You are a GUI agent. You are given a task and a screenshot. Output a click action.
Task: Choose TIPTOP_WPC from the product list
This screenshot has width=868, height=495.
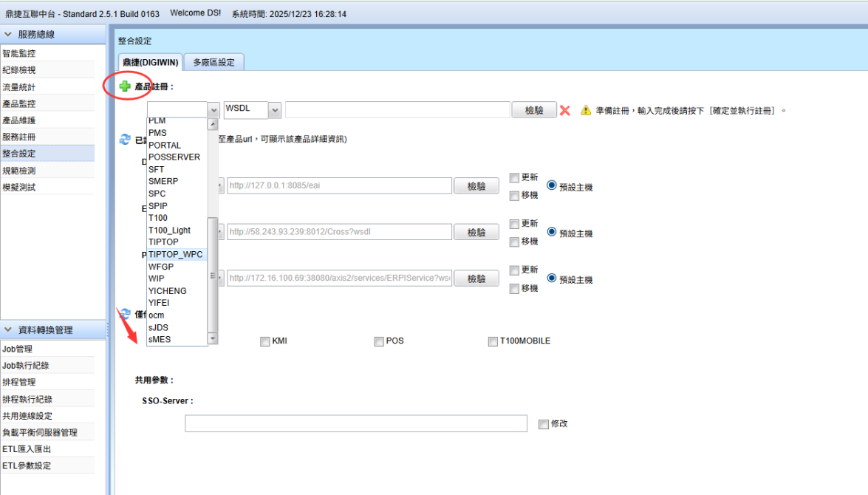(x=176, y=254)
